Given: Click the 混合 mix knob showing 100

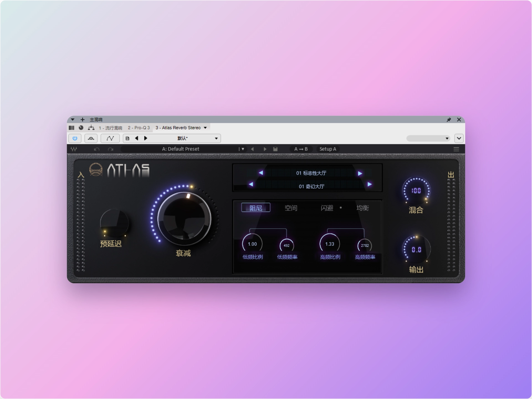Looking at the screenshot, I should [416, 191].
